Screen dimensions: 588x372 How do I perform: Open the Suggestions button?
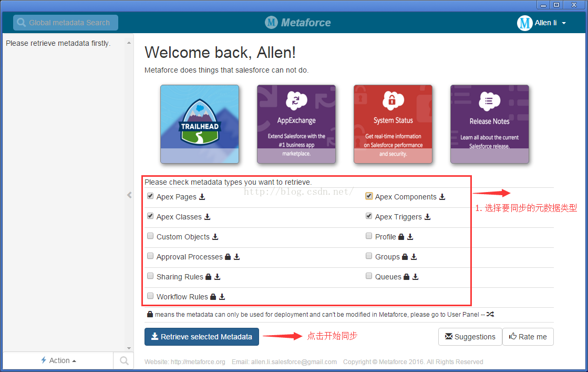tap(470, 337)
